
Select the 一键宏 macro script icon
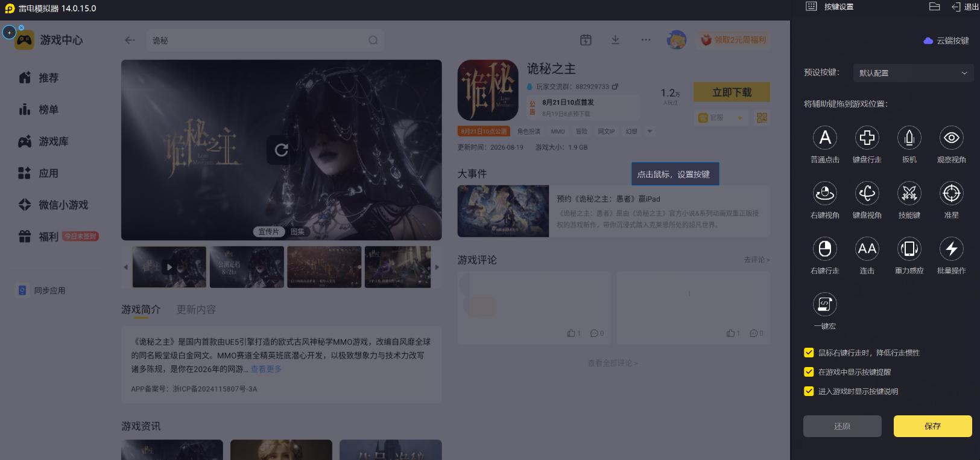(x=825, y=304)
